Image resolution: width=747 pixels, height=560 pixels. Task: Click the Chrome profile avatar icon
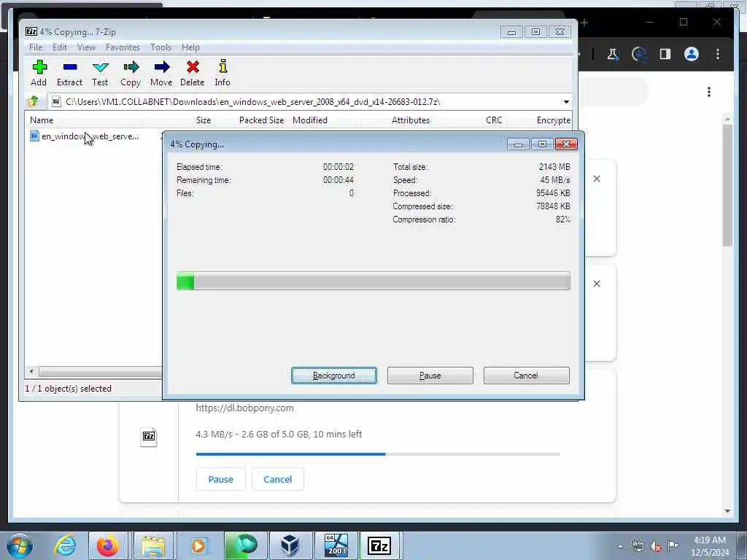(x=692, y=54)
